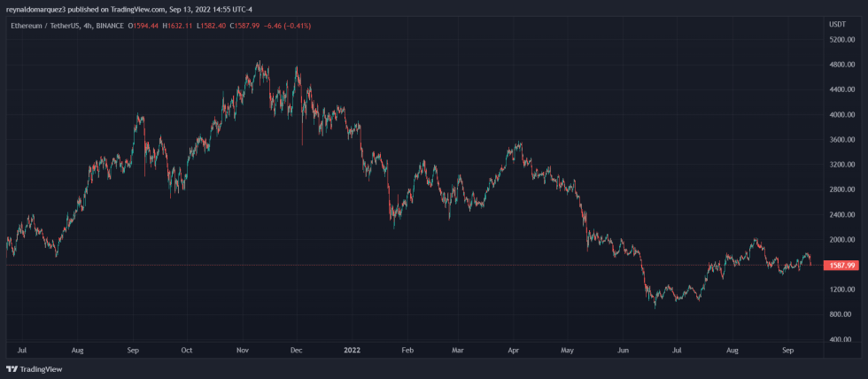Click the 400.00 price axis label
The height and width of the screenshot is (379, 868).
[842, 339]
